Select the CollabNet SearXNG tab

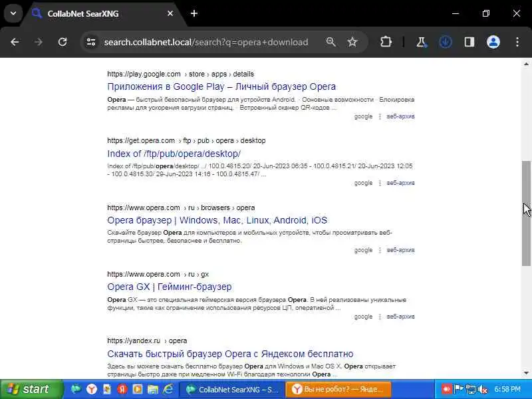click(x=102, y=13)
